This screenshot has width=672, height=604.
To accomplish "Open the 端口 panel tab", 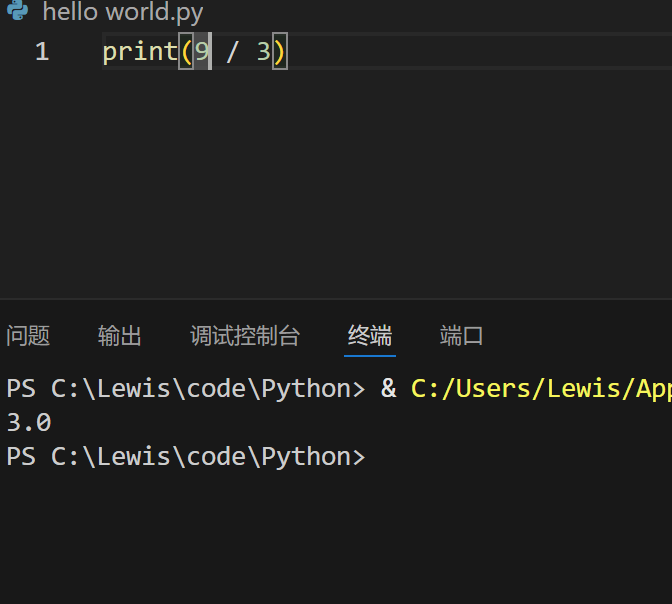I will 462,336.
